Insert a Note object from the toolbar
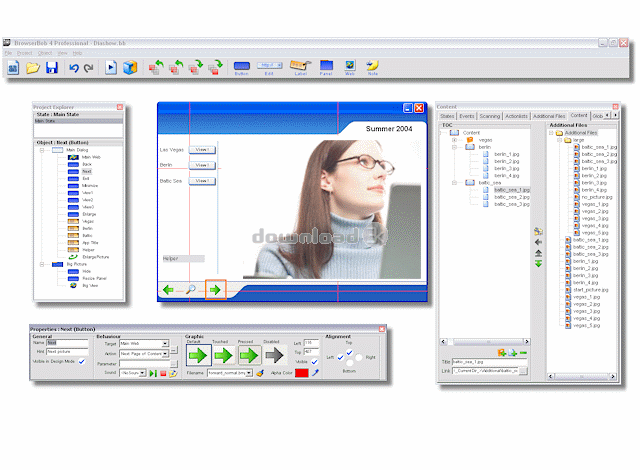The image size is (640, 470). point(372,67)
